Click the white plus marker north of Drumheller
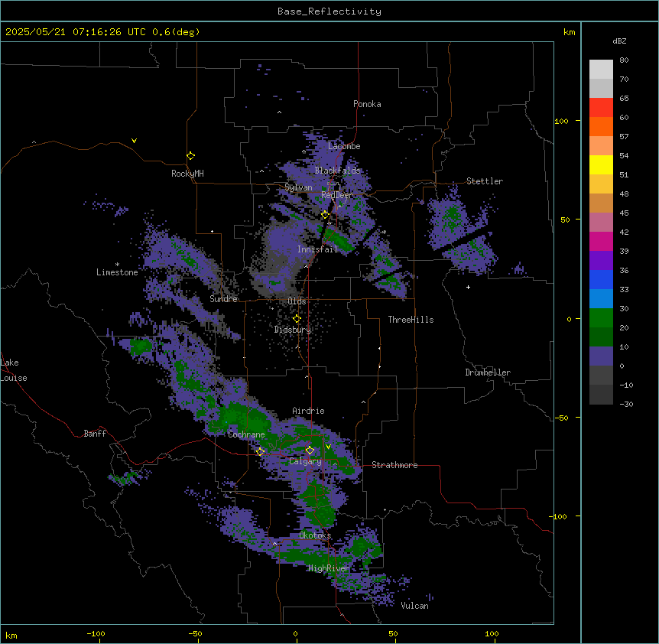The image size is (659, 644). click(468, 287)
